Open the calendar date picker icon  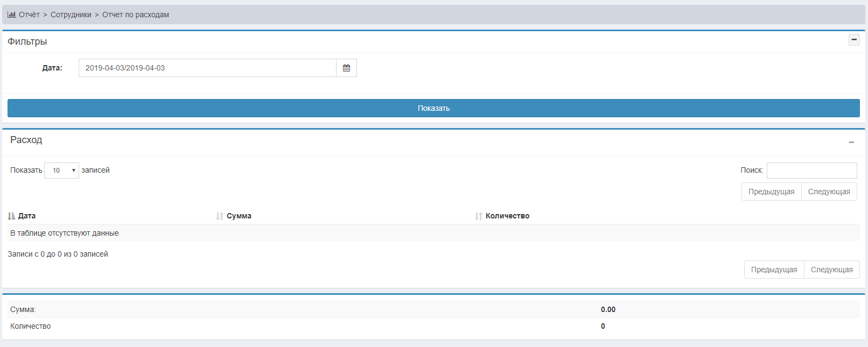click(x=346, y=68)
